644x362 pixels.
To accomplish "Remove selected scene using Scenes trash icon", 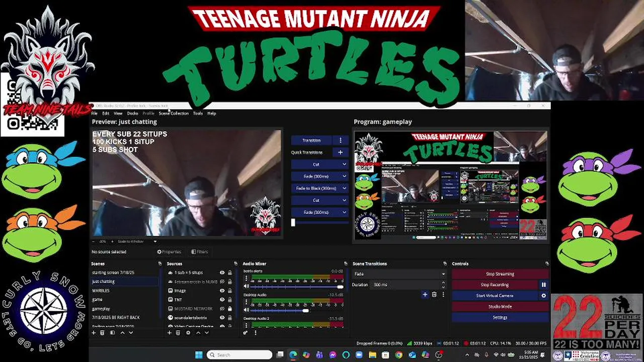I will tap(102, 333).
